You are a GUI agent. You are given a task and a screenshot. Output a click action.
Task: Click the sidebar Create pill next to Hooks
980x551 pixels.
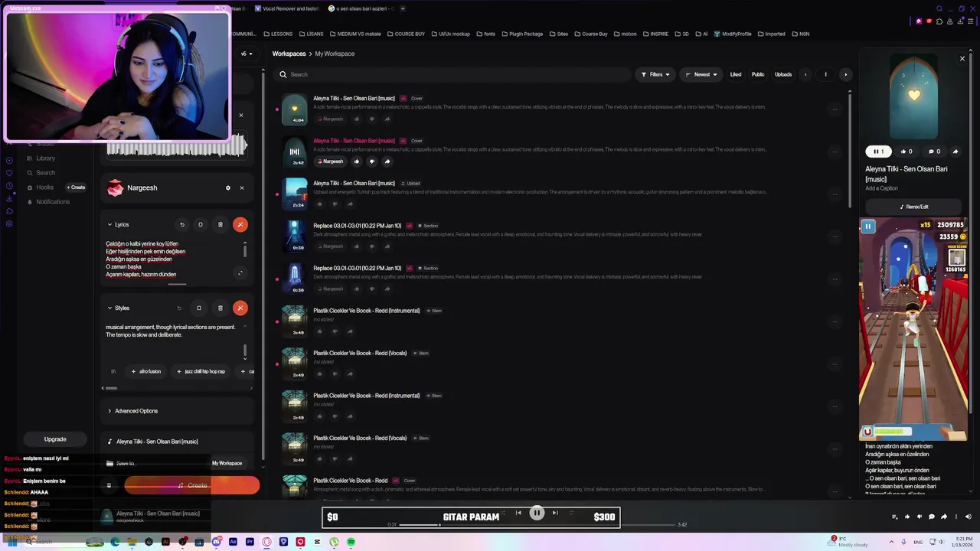coord(76,187)
